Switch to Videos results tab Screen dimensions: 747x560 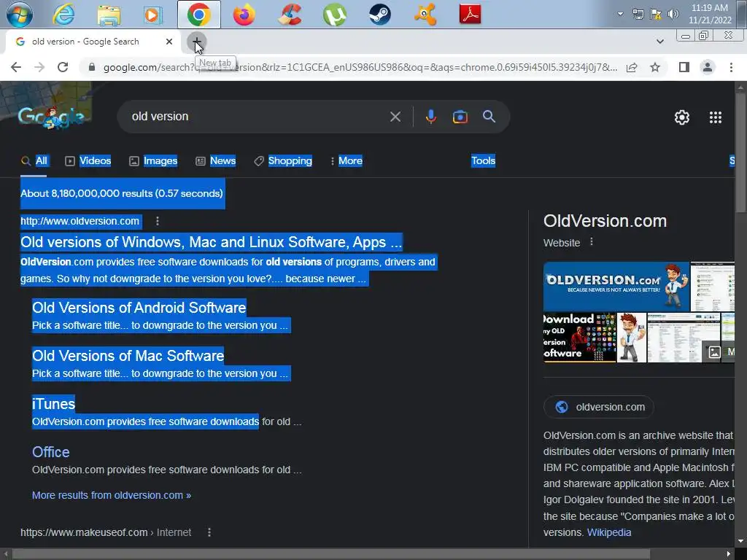[x=88, y=161]
